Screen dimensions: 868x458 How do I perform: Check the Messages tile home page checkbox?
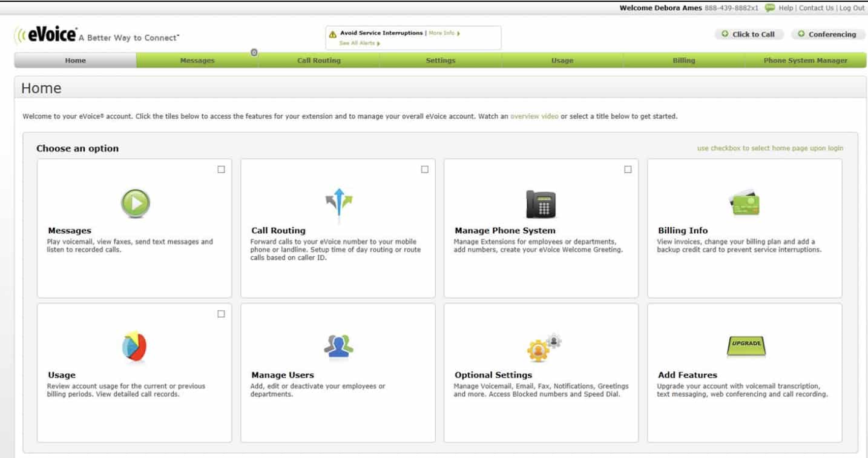pyautogui.click(x=221, y=170)
